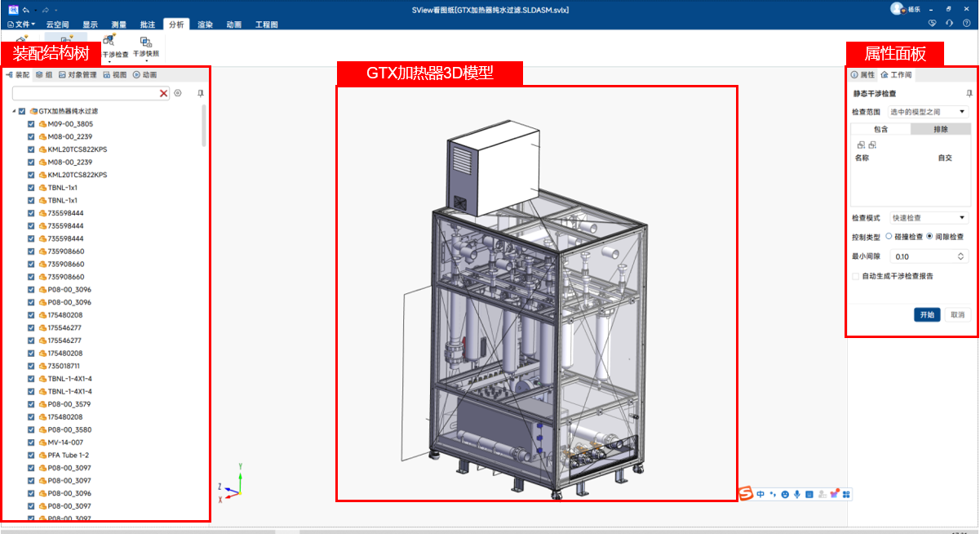Click the first add-model icon under 包含
980x534 pixels.
coord(860,145)
